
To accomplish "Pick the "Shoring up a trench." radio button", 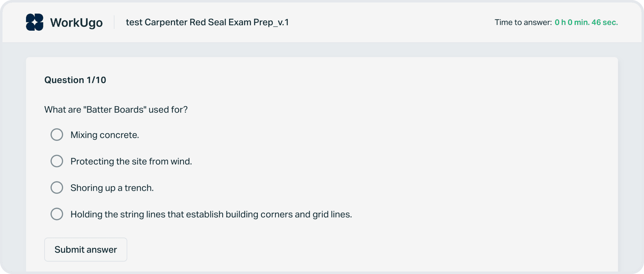I will [57, 188].
